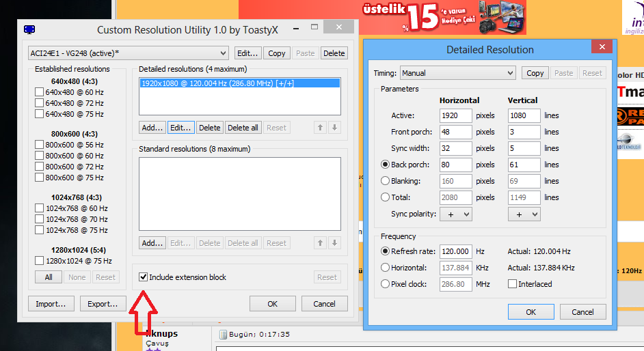Viewport: 644px width, 351px height.
Task: Click the Export... button
Action: pyautogui.click(x=103, y=303)
